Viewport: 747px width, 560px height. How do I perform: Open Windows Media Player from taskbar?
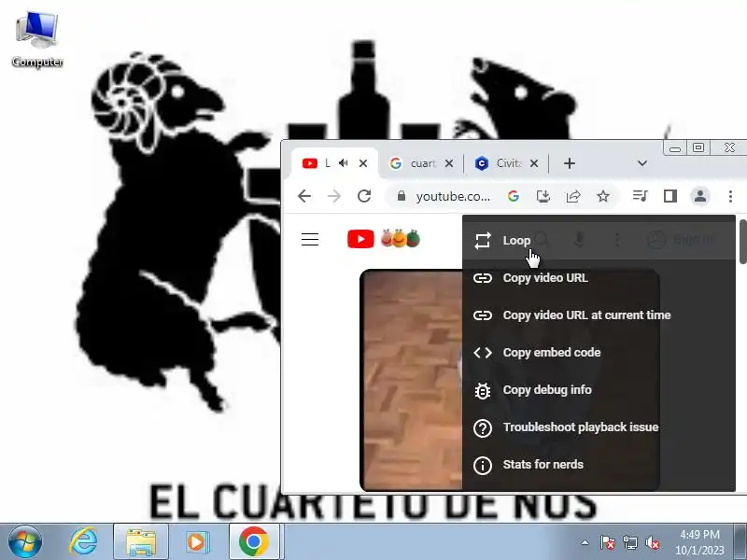197,542
